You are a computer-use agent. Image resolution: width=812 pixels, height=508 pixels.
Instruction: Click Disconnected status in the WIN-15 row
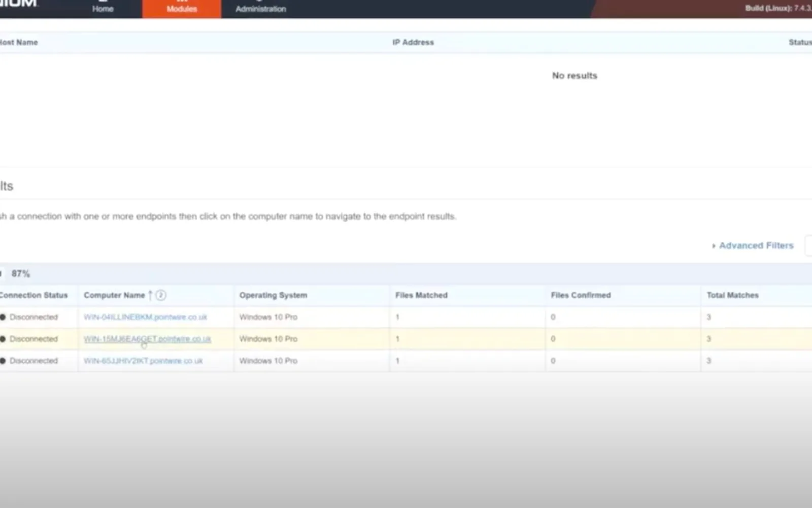coord(33,339)
